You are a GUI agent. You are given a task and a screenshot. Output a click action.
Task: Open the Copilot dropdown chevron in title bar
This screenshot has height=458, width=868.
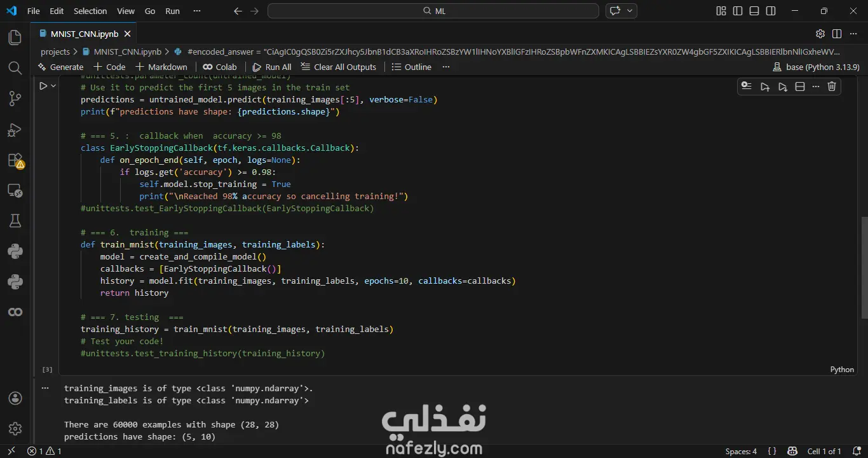coord(630,11)
